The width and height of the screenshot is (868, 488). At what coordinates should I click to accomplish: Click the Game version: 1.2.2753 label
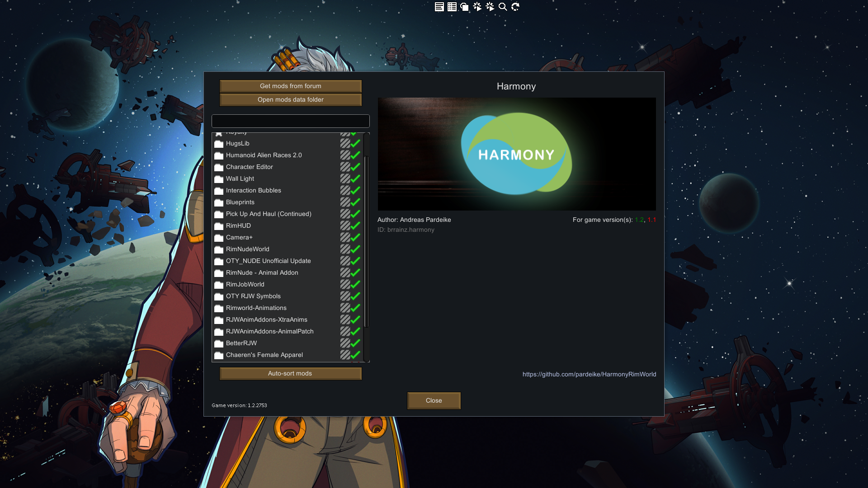(x=239, y=405)
